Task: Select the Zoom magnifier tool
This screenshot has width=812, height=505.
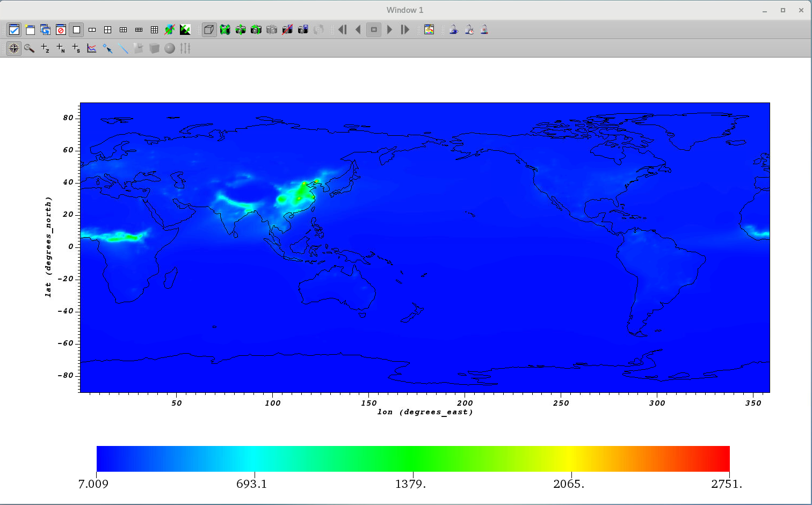Action: click(x=30, y=48)
